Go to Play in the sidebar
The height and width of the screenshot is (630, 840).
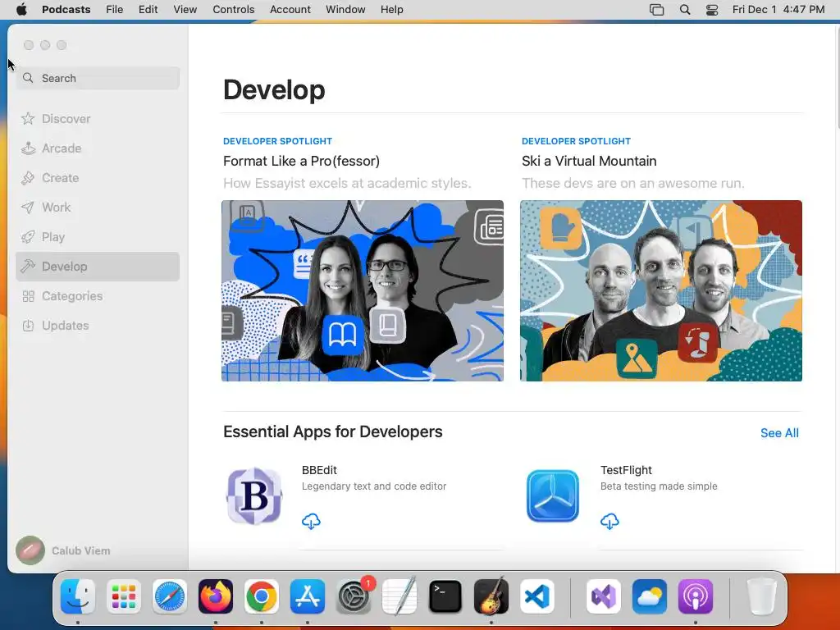pyautogui.click(x=98, y=237)
